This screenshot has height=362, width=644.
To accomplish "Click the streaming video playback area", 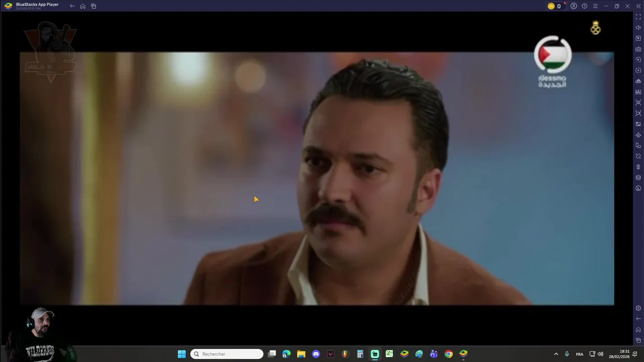I will click(x=317, y=178).
